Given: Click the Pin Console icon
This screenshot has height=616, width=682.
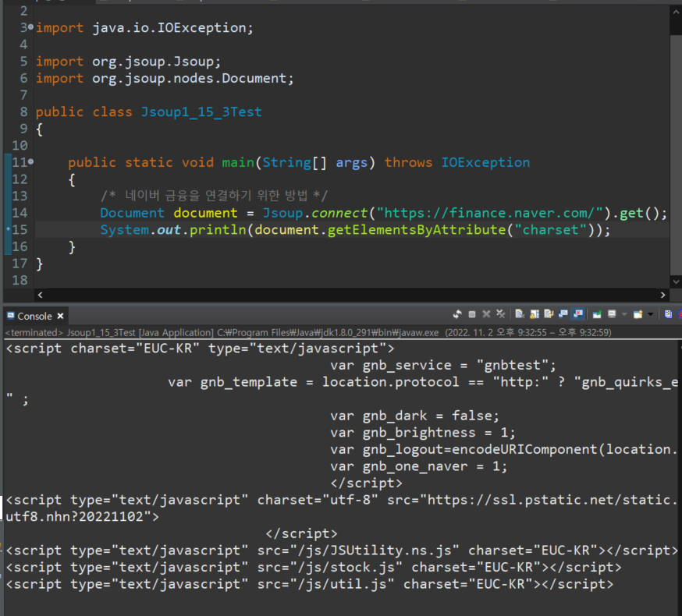Looking at the screenshot, I should click(x=597, y=314).
